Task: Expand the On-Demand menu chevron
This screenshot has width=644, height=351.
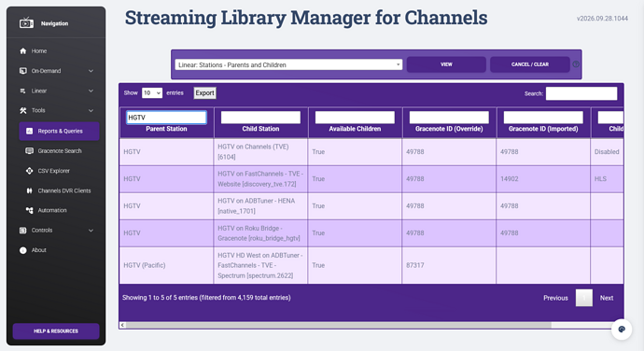Action: pos(91,71)
